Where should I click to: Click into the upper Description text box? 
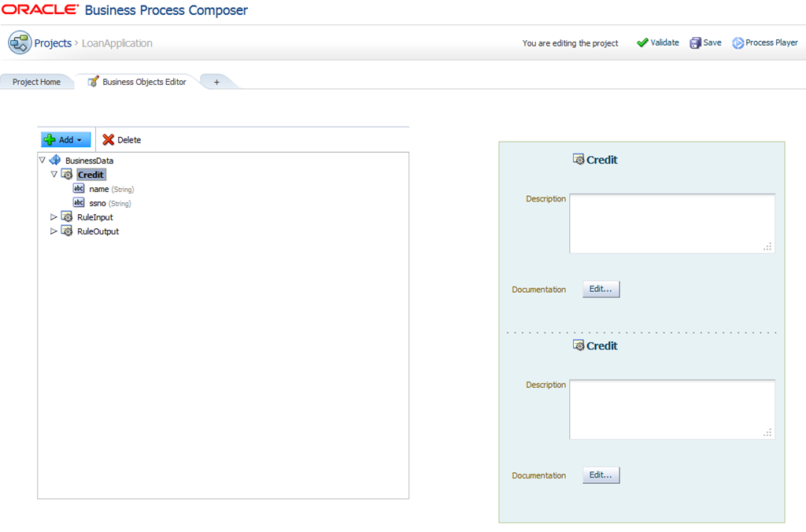tap(671, 224)
